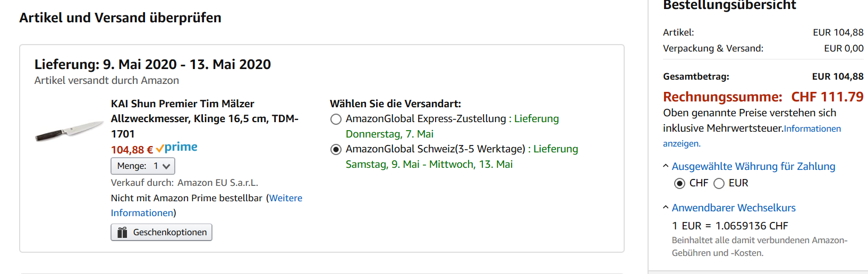Image resolution: width=868 pixels, height=274 pixels.
Task: Choose CHF as payment currency
Action: pyautogui.click(x=679, y=184)
